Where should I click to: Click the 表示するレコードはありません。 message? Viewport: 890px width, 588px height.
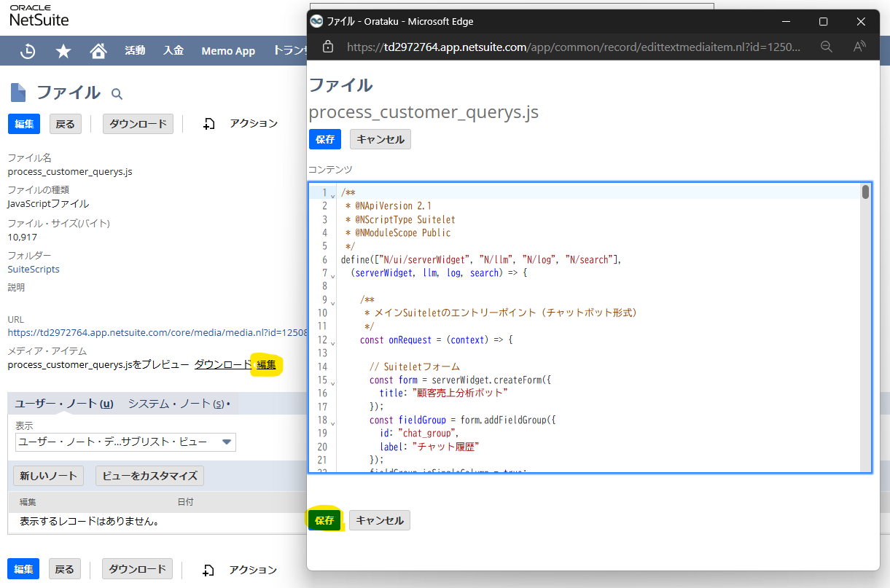tap(90, 522)
